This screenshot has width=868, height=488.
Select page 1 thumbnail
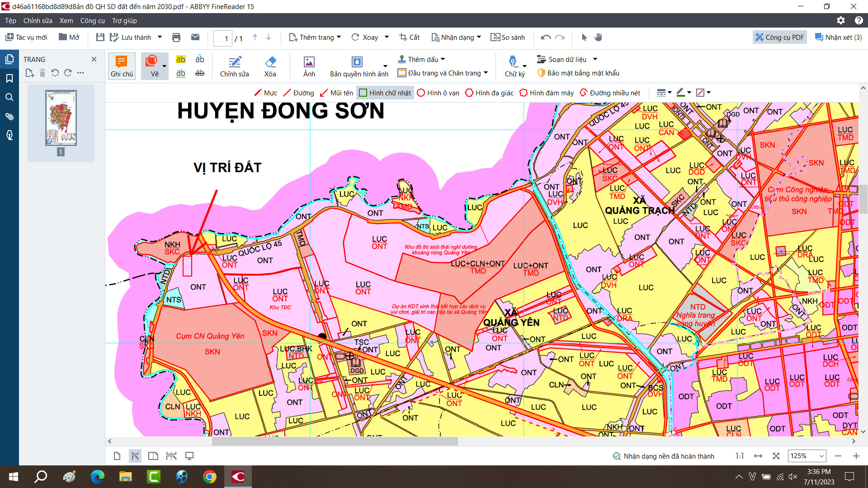(61, 118)
